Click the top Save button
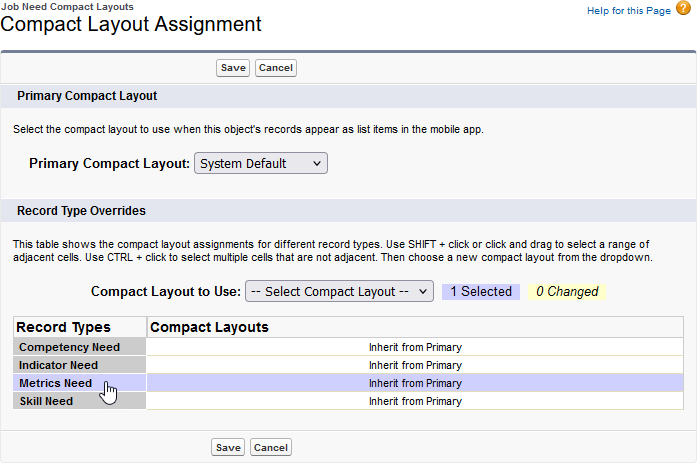This screenshot has width=697, height=463. click(x=233, y=68)
